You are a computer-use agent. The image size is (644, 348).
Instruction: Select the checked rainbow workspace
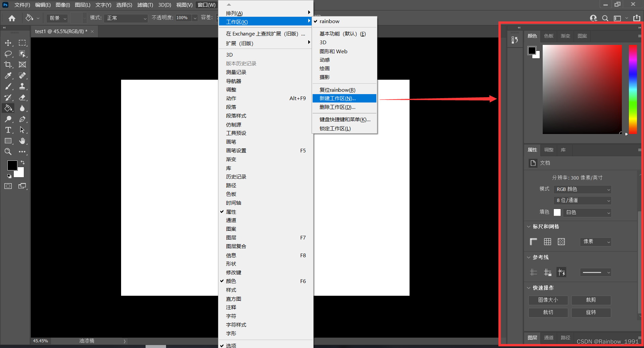click(344, 21)
